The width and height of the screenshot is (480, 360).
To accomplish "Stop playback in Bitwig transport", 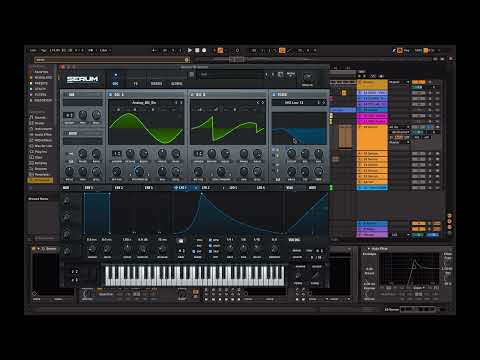I will (x=197, y=50).
